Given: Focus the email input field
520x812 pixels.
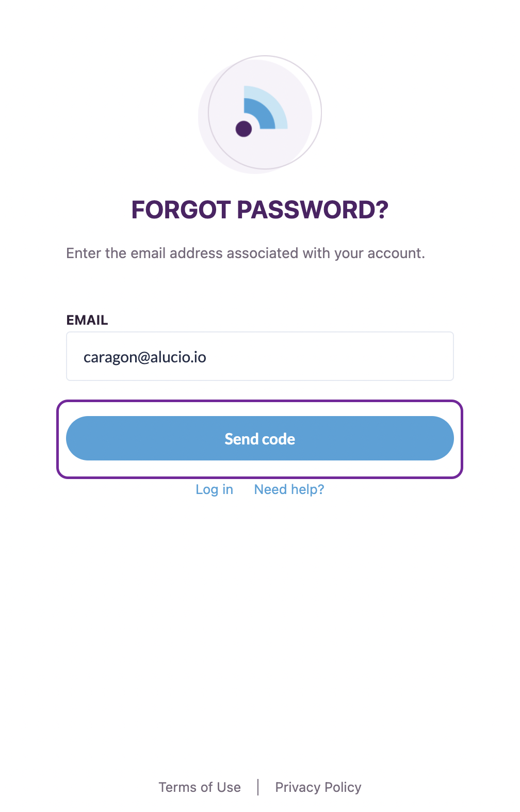Looking at the screenshot, I should click(260, 357).
